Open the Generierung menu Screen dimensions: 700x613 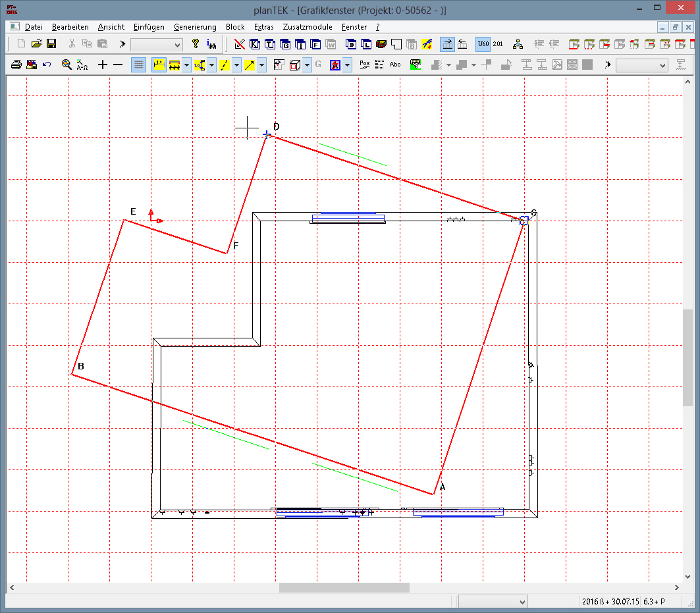195,27
